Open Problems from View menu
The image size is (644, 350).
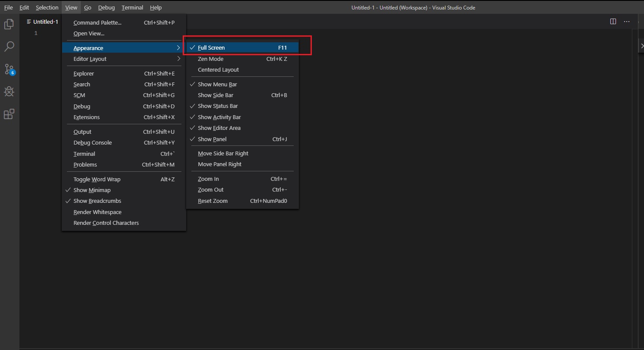point(124,165)
